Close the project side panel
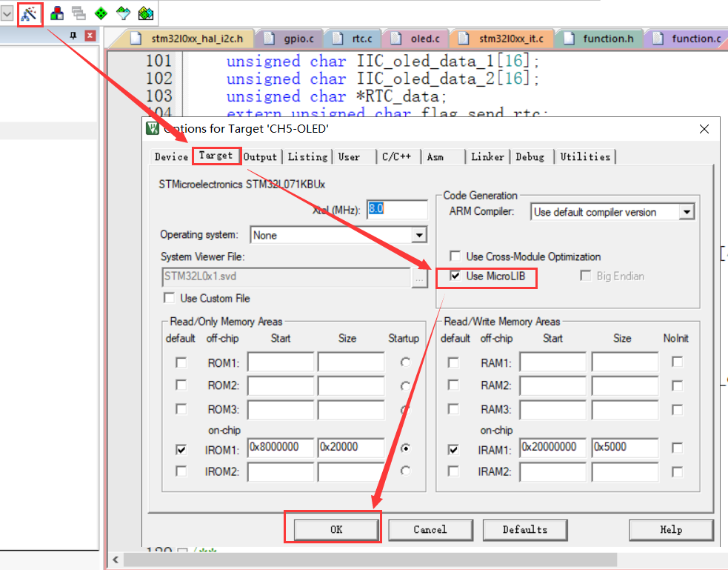The image size is (728, 570). pyautogui.click(x=90, y=36)
